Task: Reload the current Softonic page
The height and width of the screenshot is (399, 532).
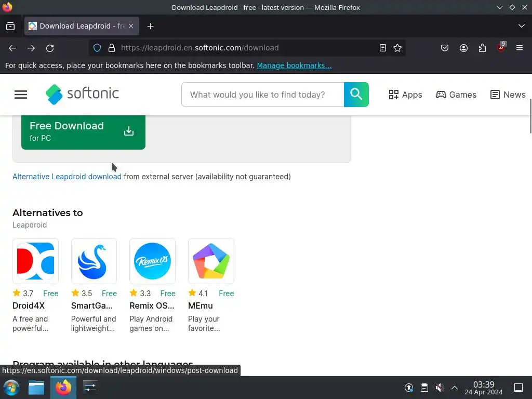Action: [x=50, y=48]
